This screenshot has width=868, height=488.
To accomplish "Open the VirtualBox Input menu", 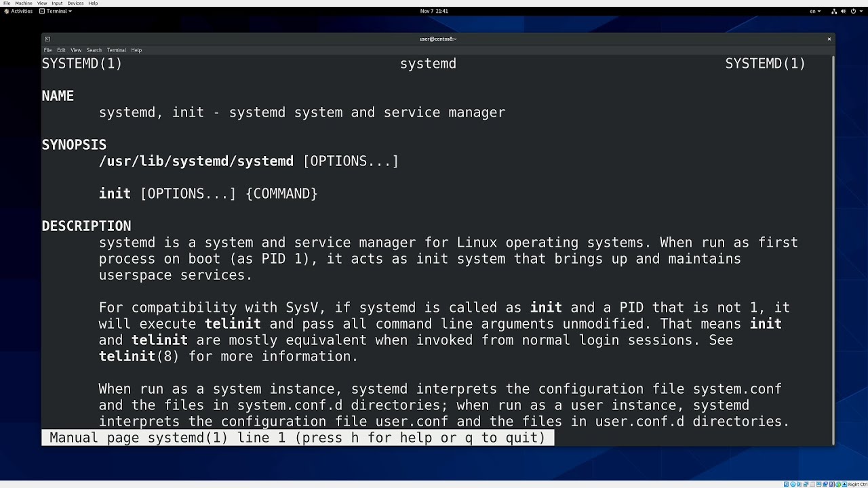I will [57, 3].
